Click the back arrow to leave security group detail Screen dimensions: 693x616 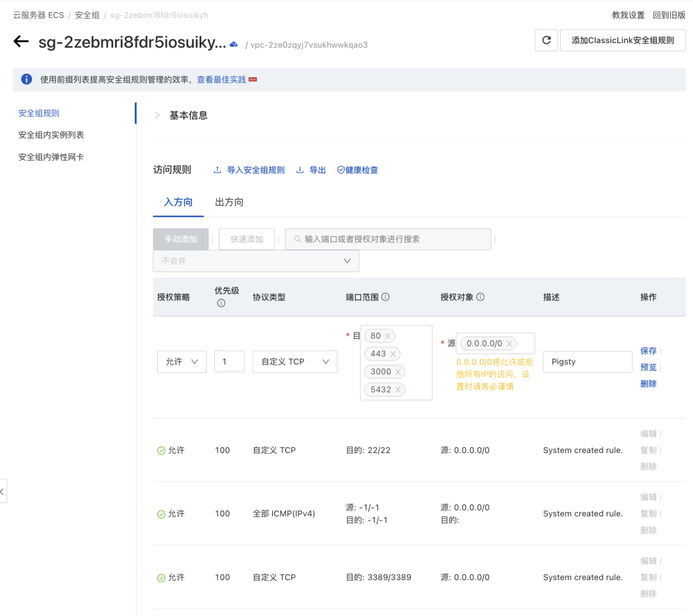[21, 40]
